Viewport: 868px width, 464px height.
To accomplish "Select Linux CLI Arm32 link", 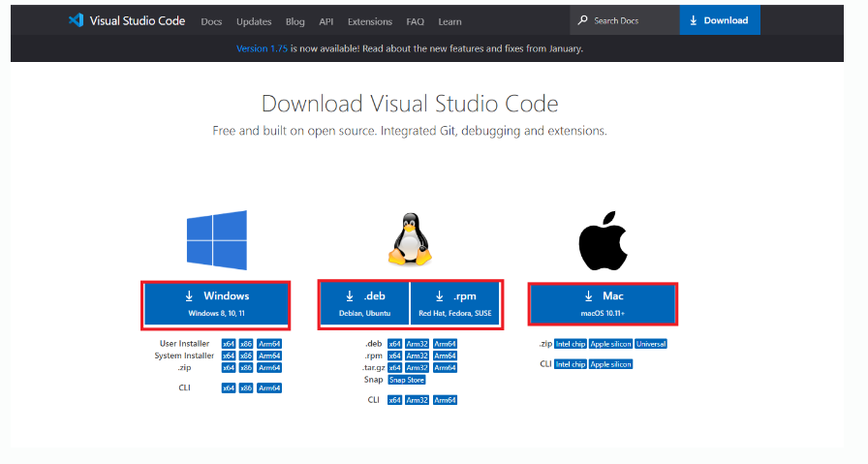I will [x=417, y=400].
